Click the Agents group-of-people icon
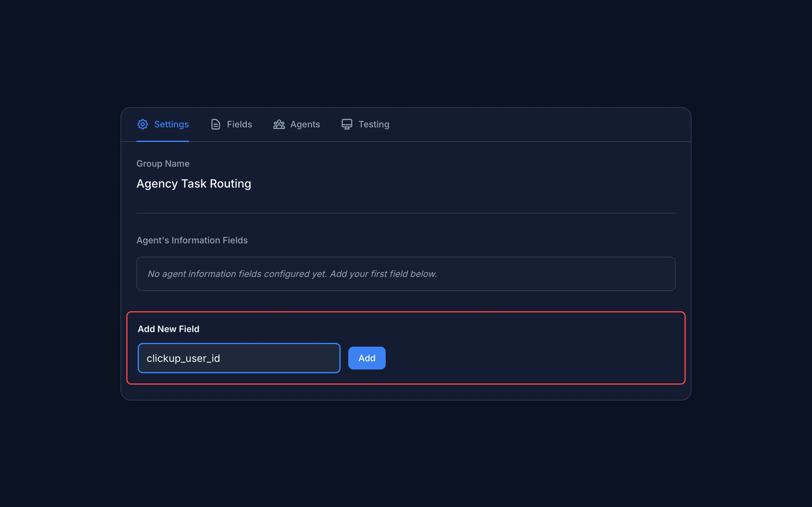812x507 pixels. click(x=279, y=124)
